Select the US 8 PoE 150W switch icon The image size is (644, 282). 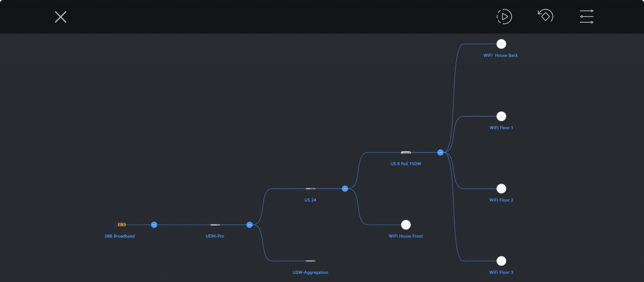406,153
